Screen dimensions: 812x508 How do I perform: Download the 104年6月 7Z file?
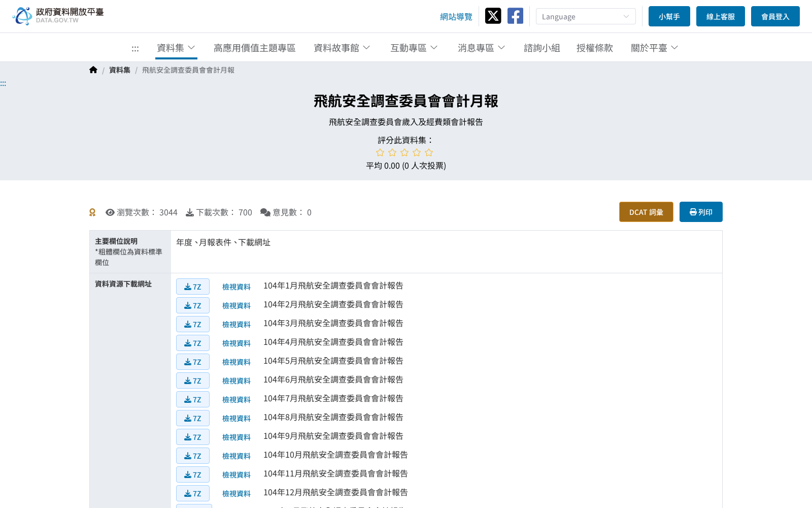click(x=193, y=380)
